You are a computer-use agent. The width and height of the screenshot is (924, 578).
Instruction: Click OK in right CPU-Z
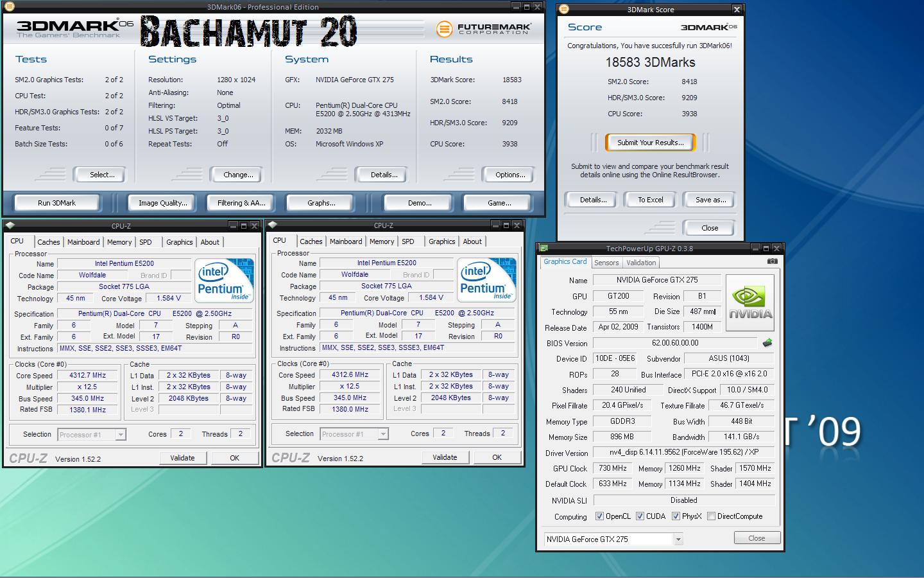click(x=497, y=457)
